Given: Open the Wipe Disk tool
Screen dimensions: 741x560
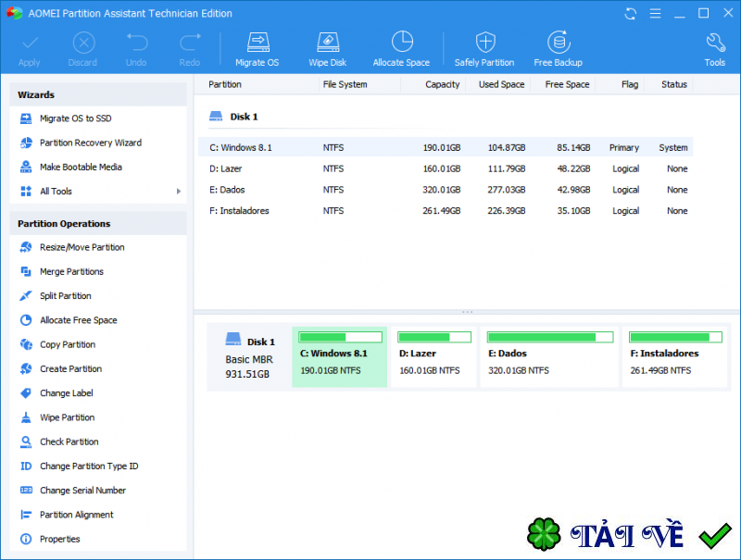Looking at the screenshot, I should pyautogui.click(x=327, y=48).
